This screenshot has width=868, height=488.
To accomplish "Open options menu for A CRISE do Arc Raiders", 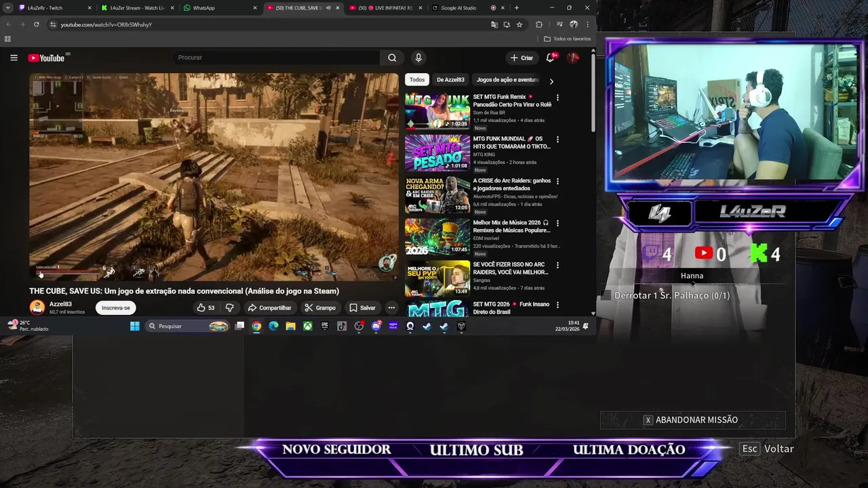I will 557,182.
